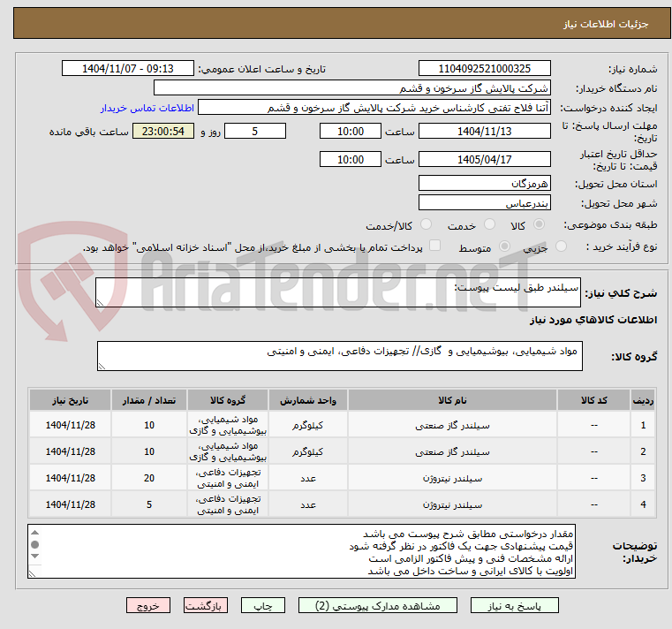Click the تعداد / مقدار column header
This screenshot has width=672, height=629.
[x=149, y=400]
